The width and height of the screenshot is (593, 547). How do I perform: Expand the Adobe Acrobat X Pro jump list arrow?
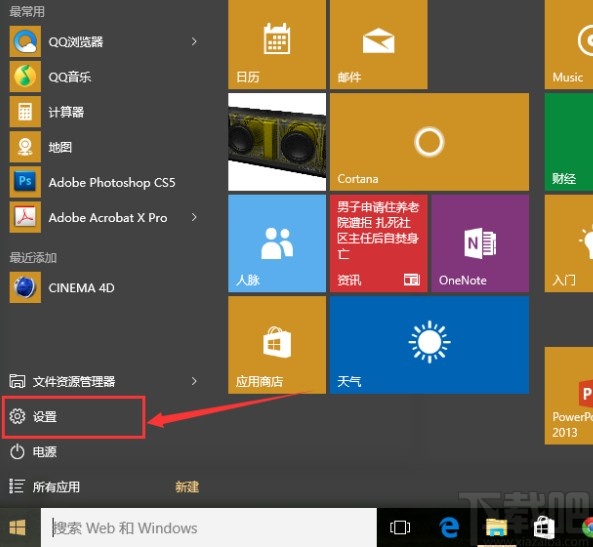tap(194, 217)
